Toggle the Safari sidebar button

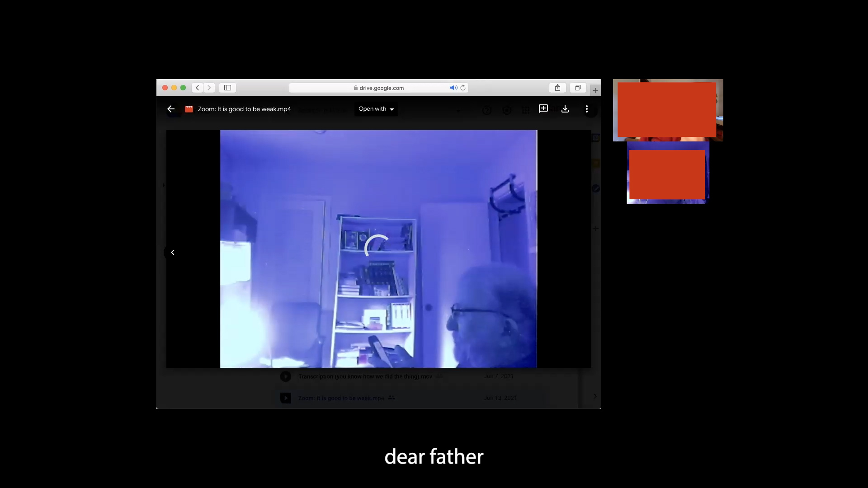(x=228, y=88)
